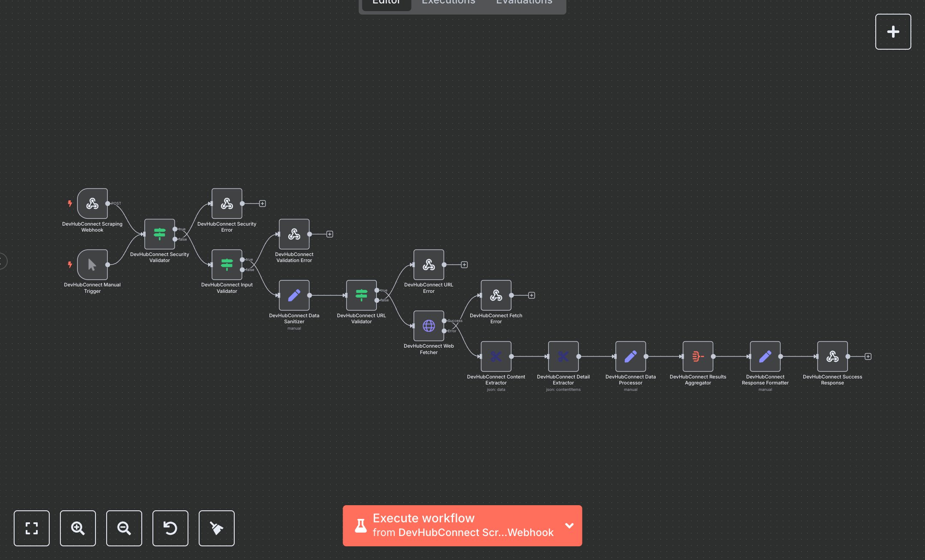The width and height of the screenshot is (925, 560).
Task: Click the zoom to fit icon
Action: coord(32,528)
